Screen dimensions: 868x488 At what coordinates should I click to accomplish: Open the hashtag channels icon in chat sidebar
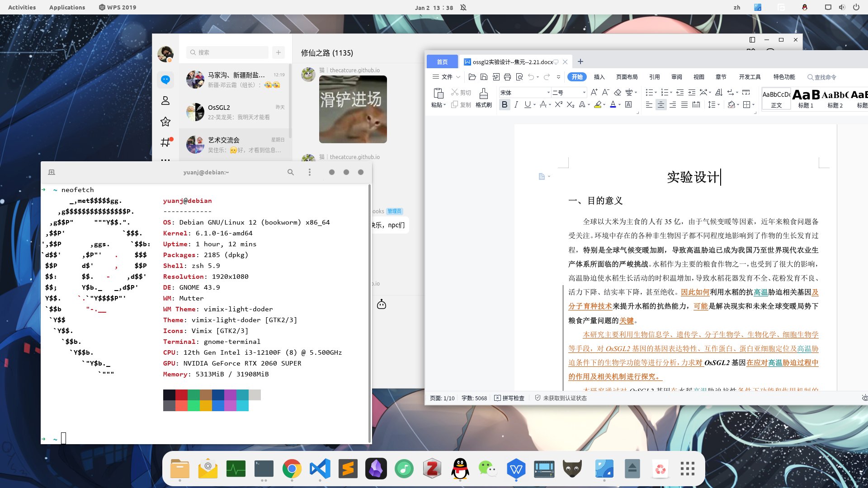[x=165, y=142]
